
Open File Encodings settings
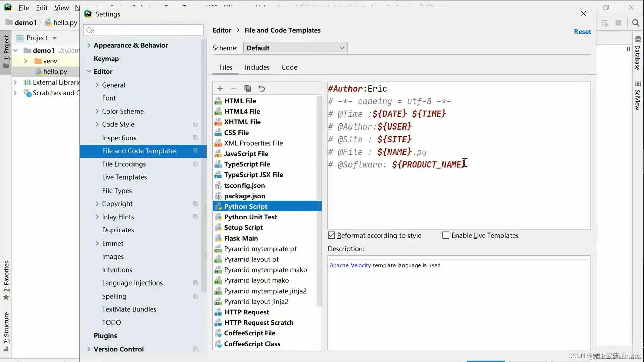click(x=124, y=164)
